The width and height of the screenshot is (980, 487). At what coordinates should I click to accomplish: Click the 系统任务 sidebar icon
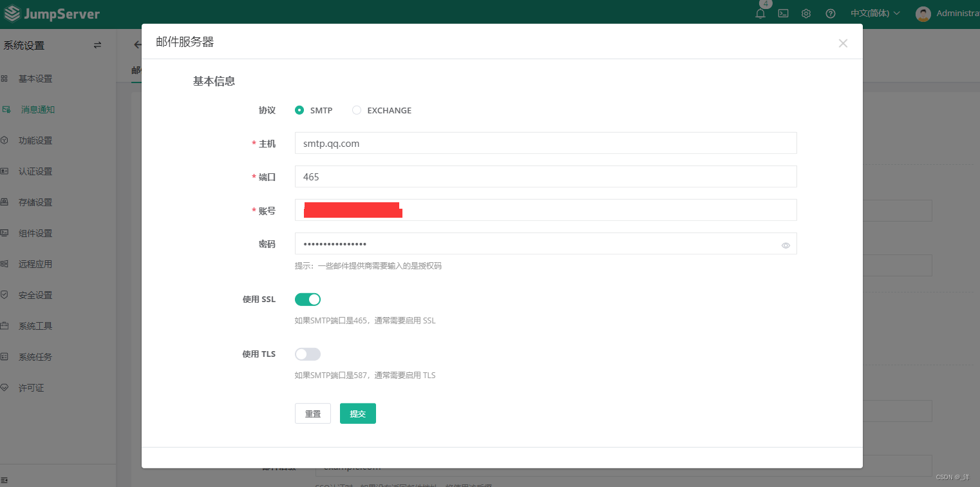[5, 357]
